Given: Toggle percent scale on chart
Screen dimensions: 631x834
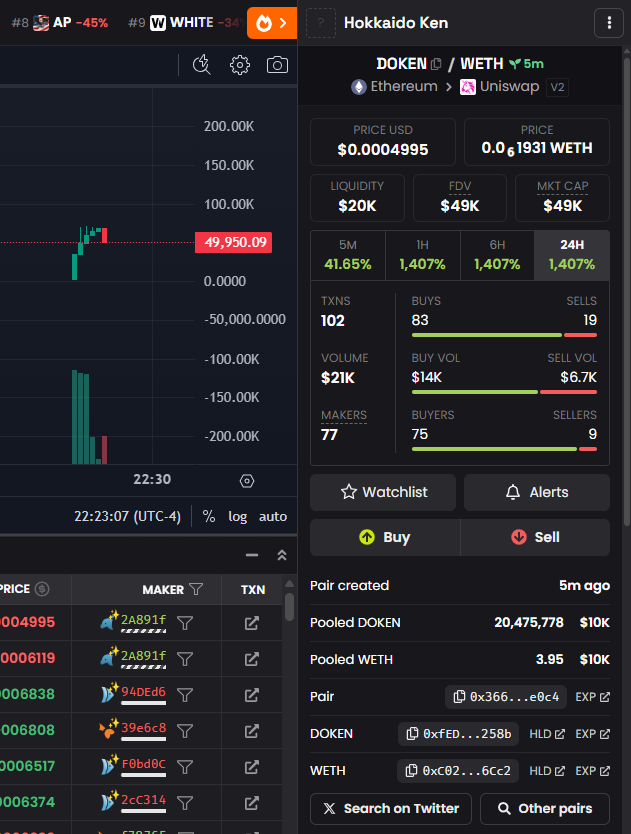Looking at the screenshot, I should point(209,516).
